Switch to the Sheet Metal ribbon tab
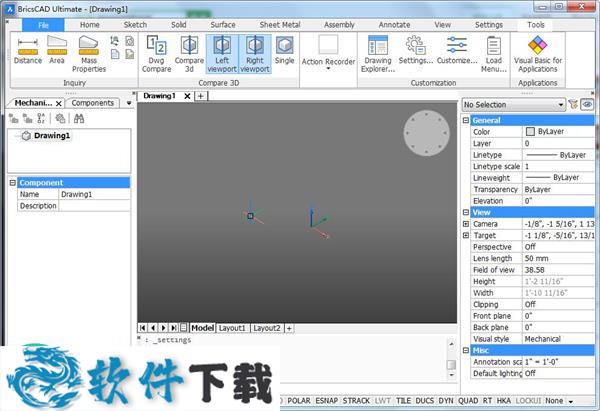Screen dimensions: 600x411 pos(280,25)
